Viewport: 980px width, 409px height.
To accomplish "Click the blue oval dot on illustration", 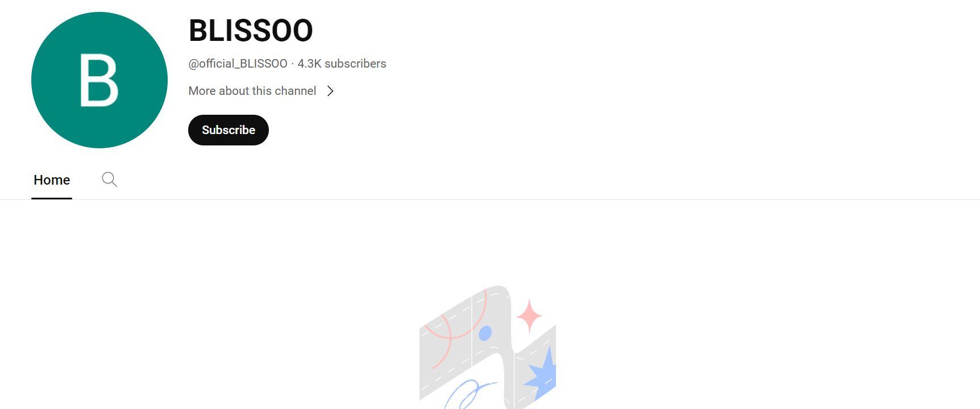I will point(485,333).
